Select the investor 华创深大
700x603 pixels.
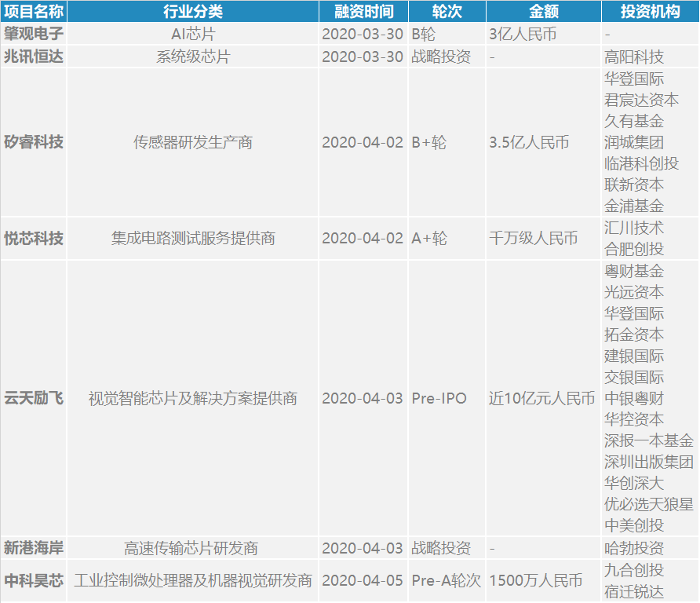point(634,483)
